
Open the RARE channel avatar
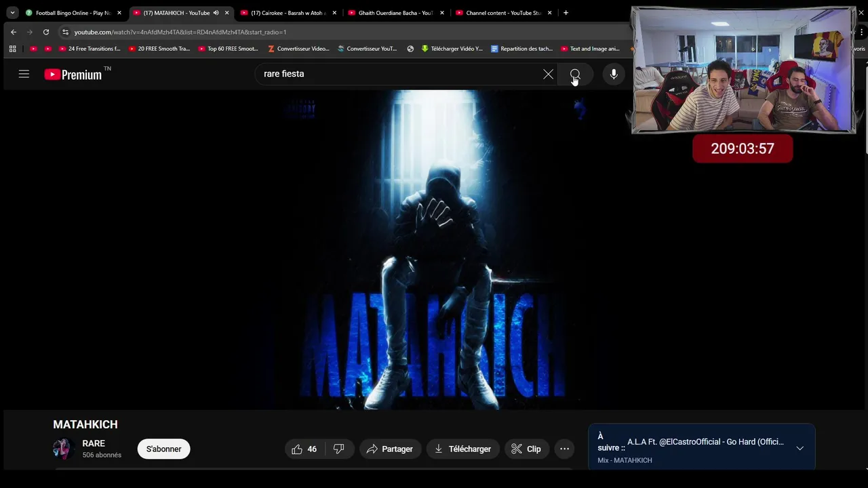[x=63, y=449]
